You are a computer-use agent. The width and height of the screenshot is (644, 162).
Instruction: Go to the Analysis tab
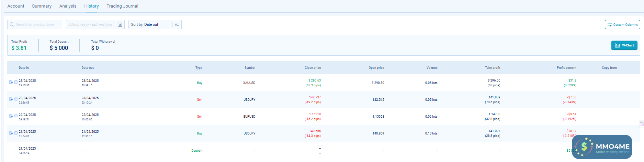[x=68, y=6]
